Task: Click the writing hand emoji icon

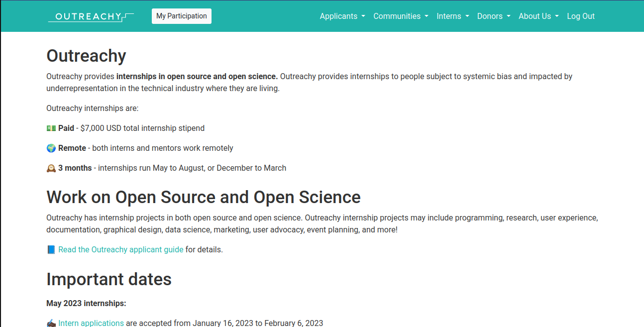Action: tap(51, 323)
